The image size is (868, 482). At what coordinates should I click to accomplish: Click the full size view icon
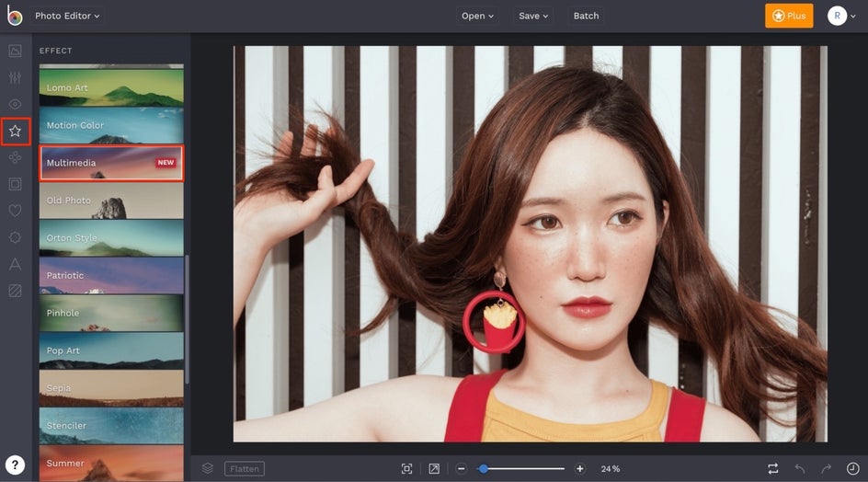click(x=434, y=469)
